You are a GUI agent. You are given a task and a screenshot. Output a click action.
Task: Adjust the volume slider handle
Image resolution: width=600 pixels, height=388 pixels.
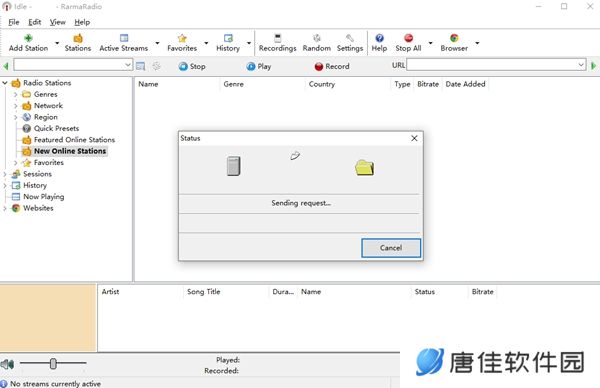click(x=53, y=364)
